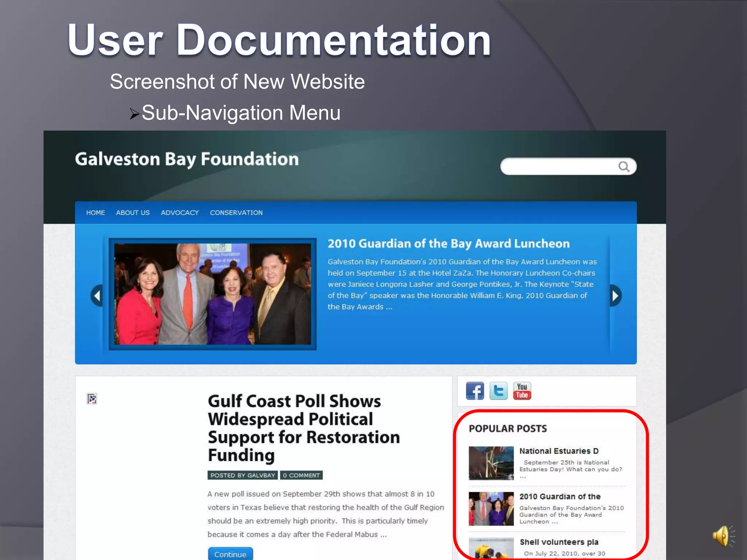This screenshot has width=747, height=560.
Task: Click the Shell volunteers post thumbnail
Action: tap(491, 549)
